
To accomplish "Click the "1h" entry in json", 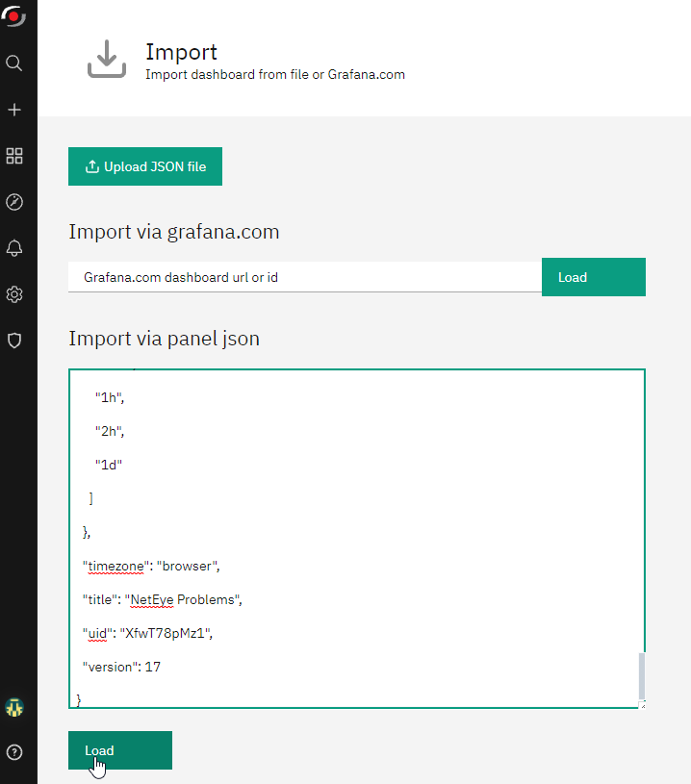I will [110, 397].
